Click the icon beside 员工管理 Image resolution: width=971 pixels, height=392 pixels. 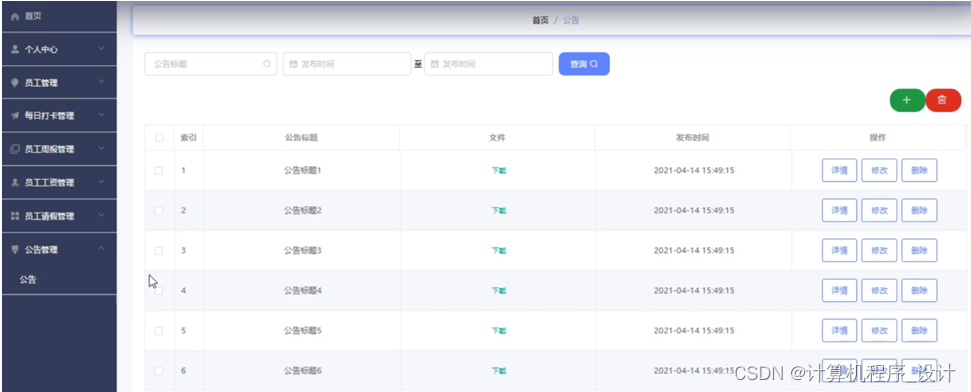15,83
